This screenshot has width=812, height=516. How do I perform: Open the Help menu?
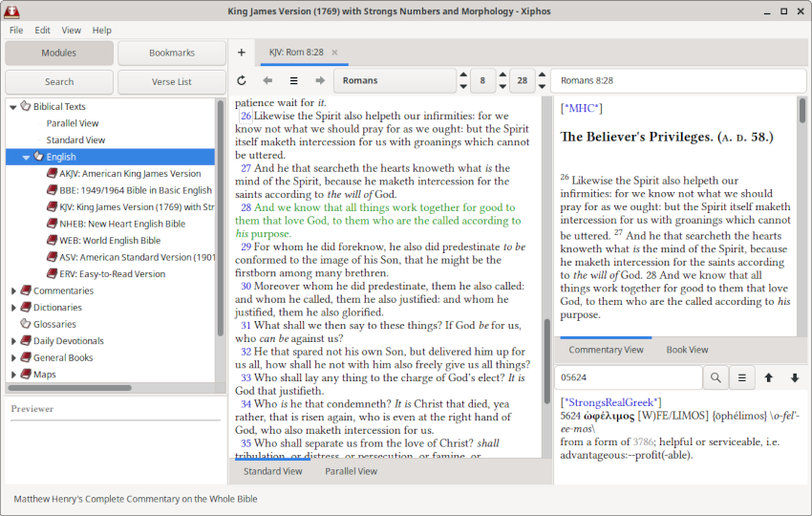pos(102,30)
